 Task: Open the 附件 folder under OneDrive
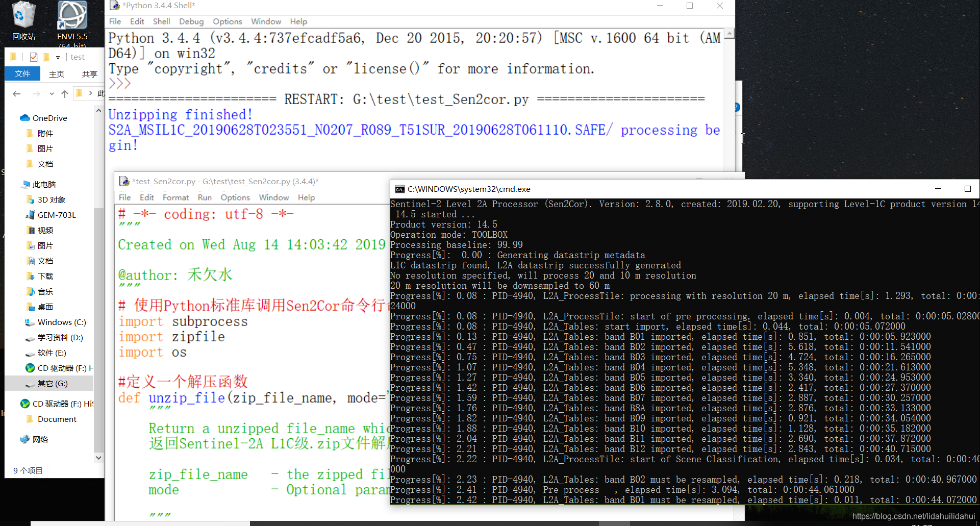coord(40,133)
